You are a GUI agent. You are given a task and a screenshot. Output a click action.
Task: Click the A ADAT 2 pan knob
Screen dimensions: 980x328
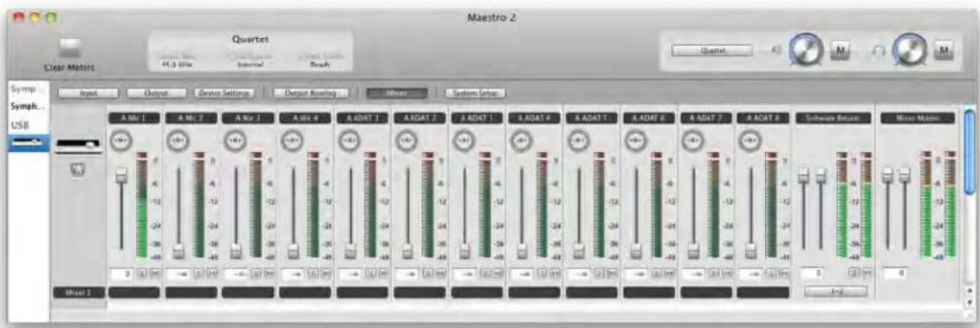click(x=406, y=140)
